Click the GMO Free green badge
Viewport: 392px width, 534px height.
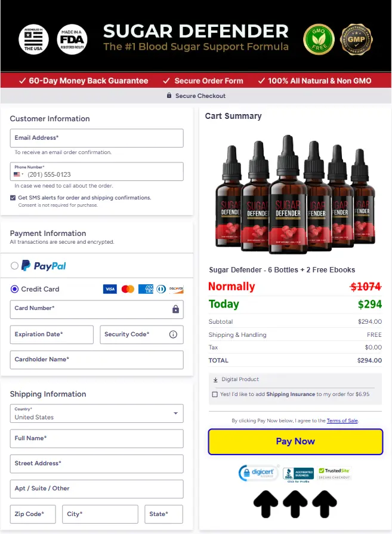319,39
